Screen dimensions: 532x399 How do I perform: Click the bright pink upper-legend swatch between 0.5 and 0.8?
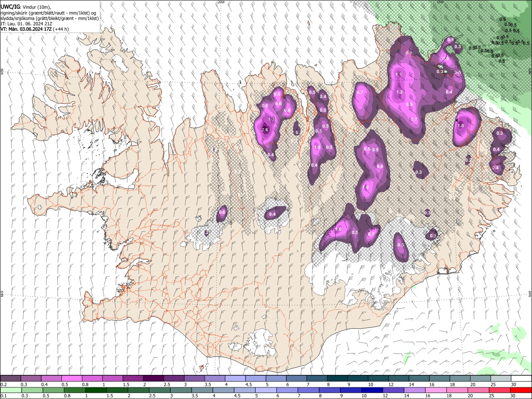71,379
